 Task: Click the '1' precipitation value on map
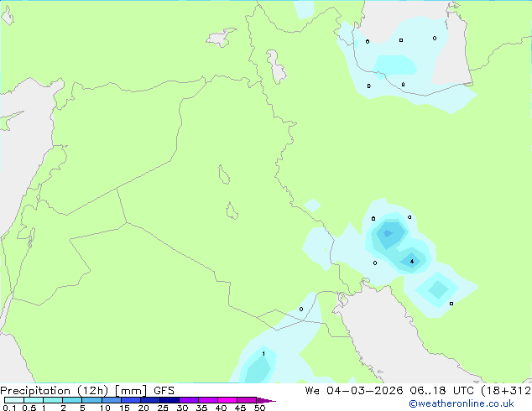[263, 354]
